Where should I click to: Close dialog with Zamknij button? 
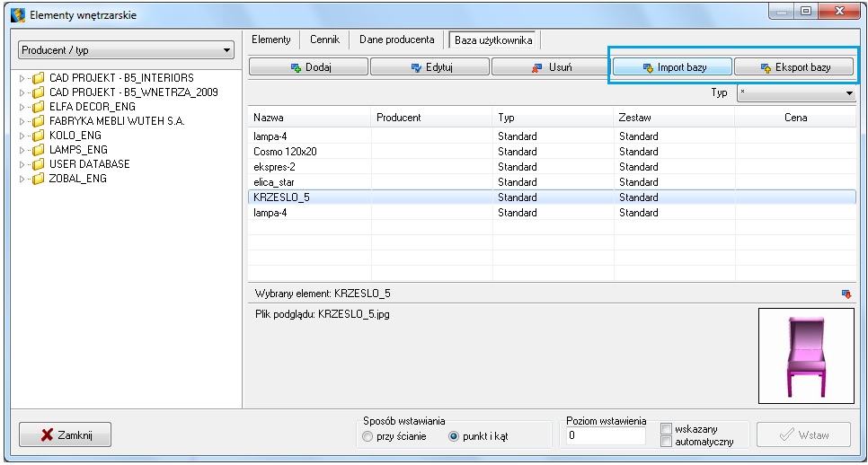[65, 434]
